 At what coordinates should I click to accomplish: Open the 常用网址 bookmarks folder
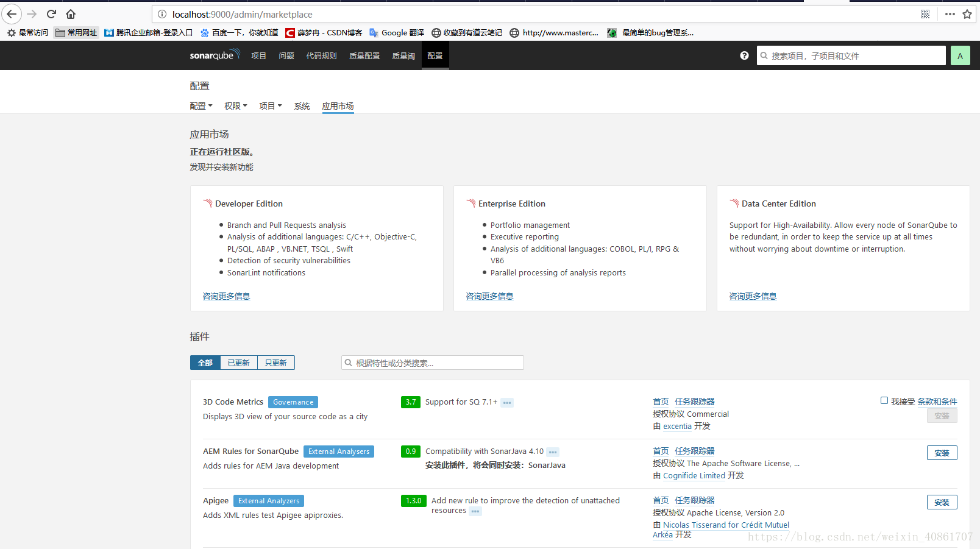pos(76,33)
